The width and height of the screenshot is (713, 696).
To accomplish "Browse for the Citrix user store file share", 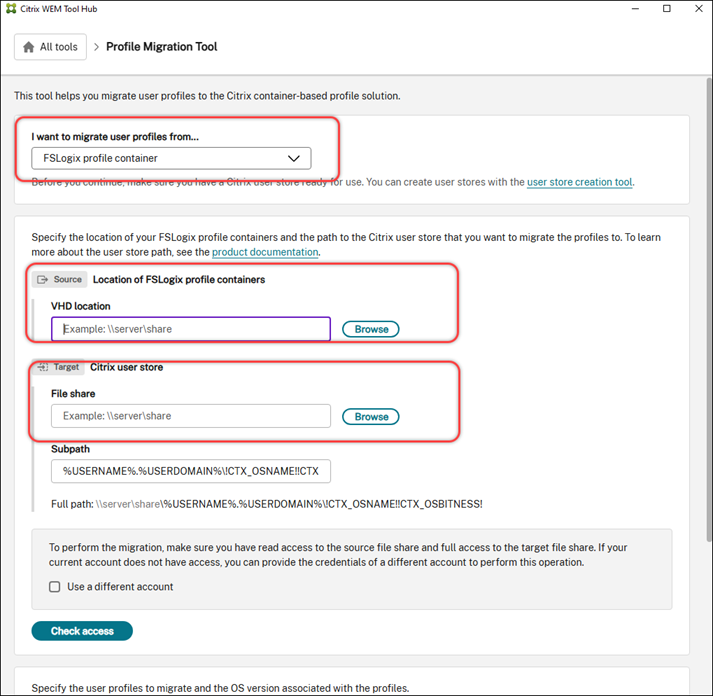I will click(x=371, y=417).
